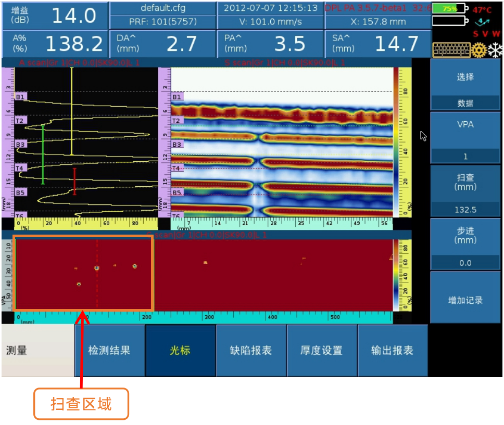Click the red S V W status indicator
The image size is (504, 425).
pyautogui.click(x=485, y=34)
